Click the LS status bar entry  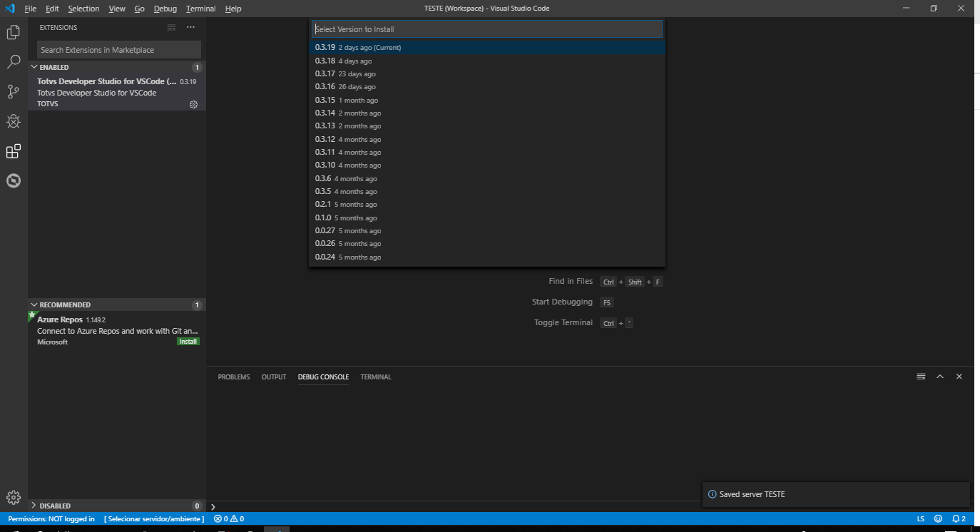click(921, 518)
